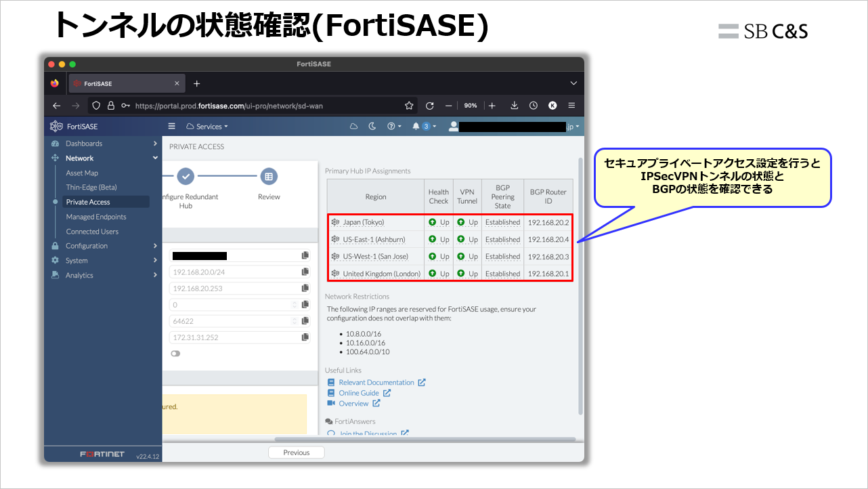The height and width of the screenshot is (489, 868).
Task: Open the Overview video link
Action: pyautogui.click(x=353, y=404)
